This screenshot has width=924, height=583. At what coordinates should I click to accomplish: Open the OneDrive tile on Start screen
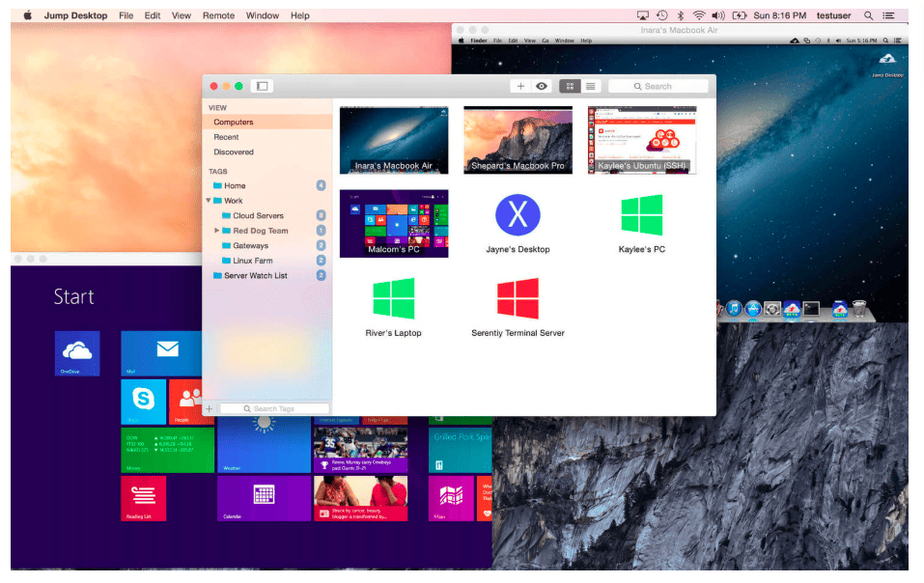click(x=77, y=353)
